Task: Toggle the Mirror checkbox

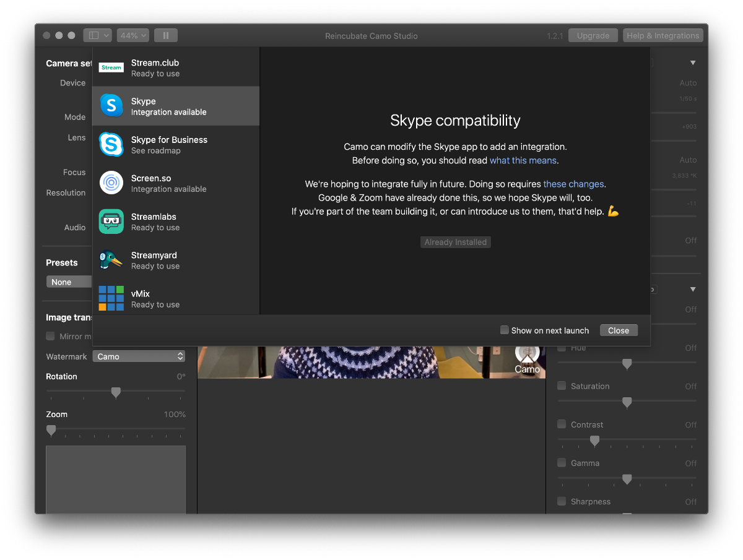Action: pyautogui.click(x=50, y=336)
